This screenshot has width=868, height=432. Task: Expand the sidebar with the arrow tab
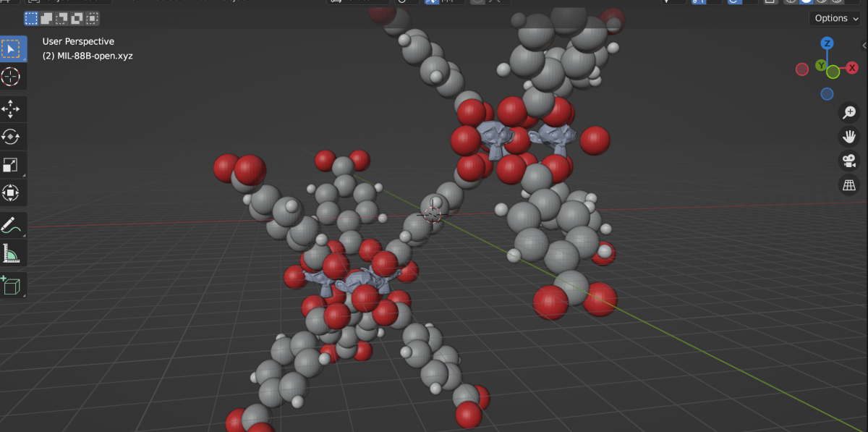864,45
